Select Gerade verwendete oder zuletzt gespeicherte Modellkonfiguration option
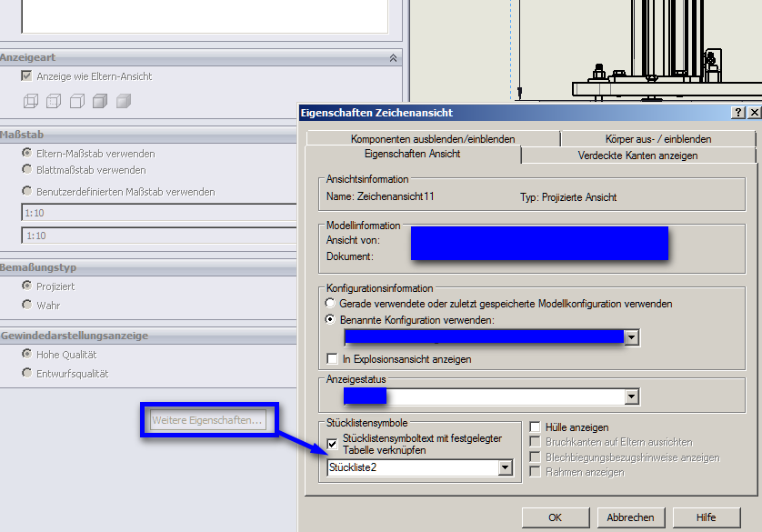 (x=330, y=303)
